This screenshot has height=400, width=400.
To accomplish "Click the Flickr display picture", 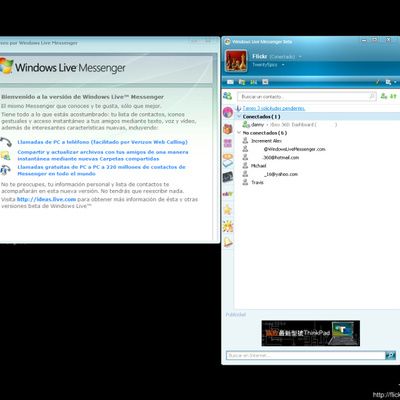I will coord(236,61).
